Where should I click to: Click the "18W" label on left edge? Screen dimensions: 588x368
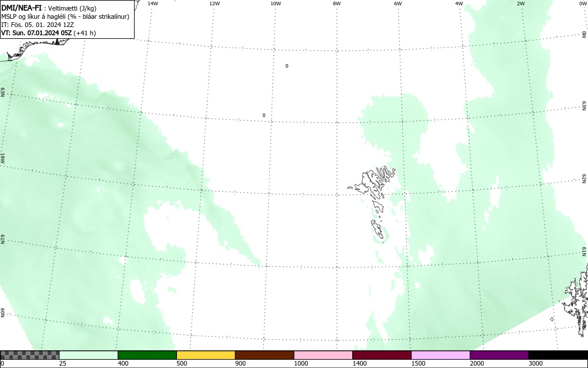[x=3, y=158]
